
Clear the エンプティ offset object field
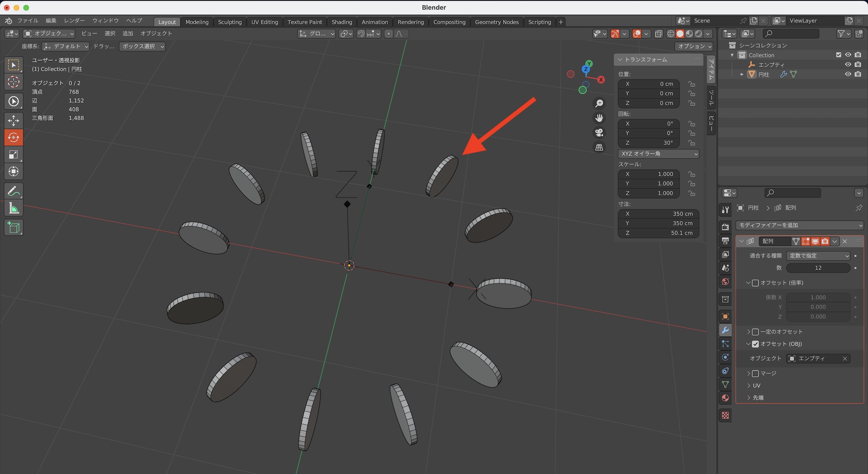tap(845, 359)
